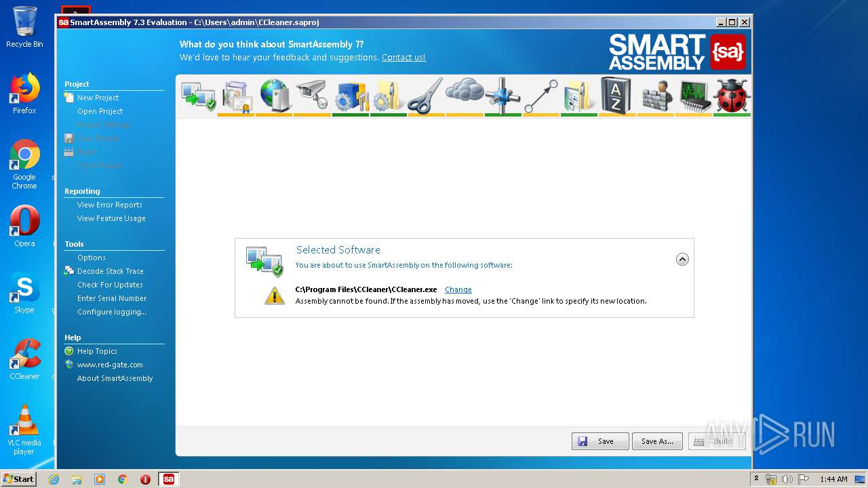Open Firefox desktop shortcut
Viewport: 868px width, 488px height.
24,94
